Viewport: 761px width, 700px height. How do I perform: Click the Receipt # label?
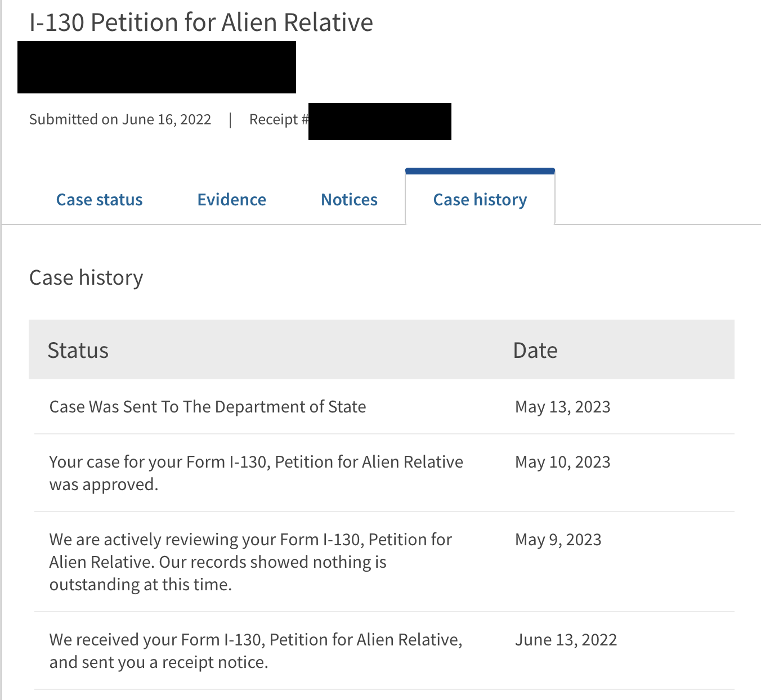tap(278, 119)
